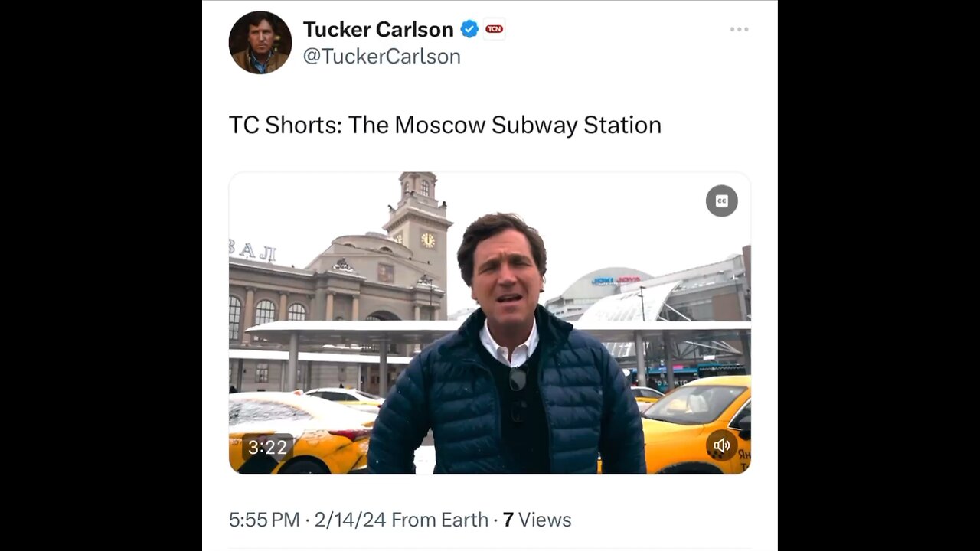Play the Moscow Subway Station video
The height and width of the screenshot is (551, 980).
pyautogui.click(x=489, y=322)
